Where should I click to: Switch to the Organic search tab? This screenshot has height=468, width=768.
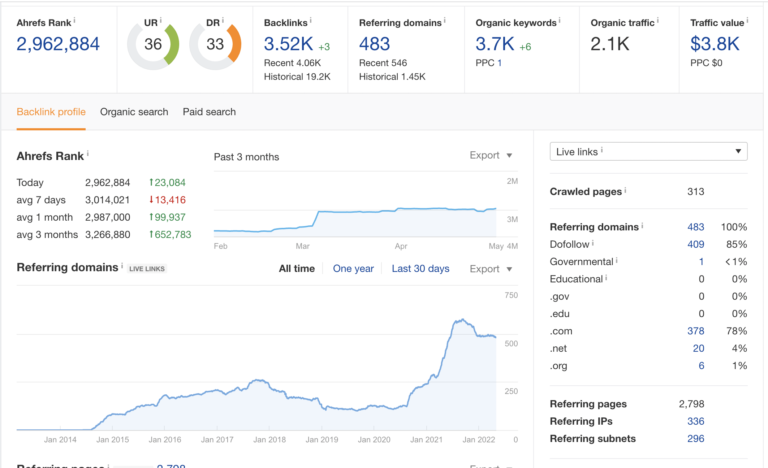point(134,112)
